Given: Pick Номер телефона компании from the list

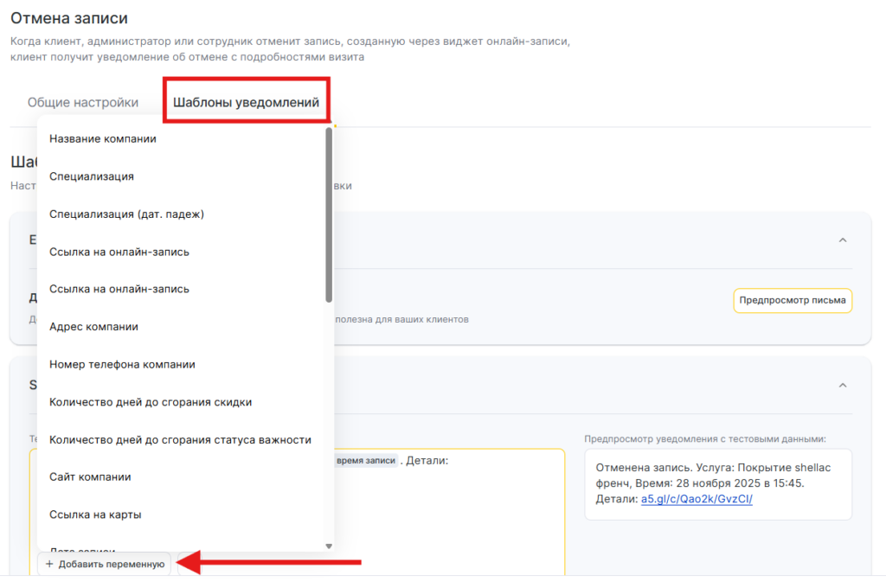Looking at the screenshot, I should 122,364.
